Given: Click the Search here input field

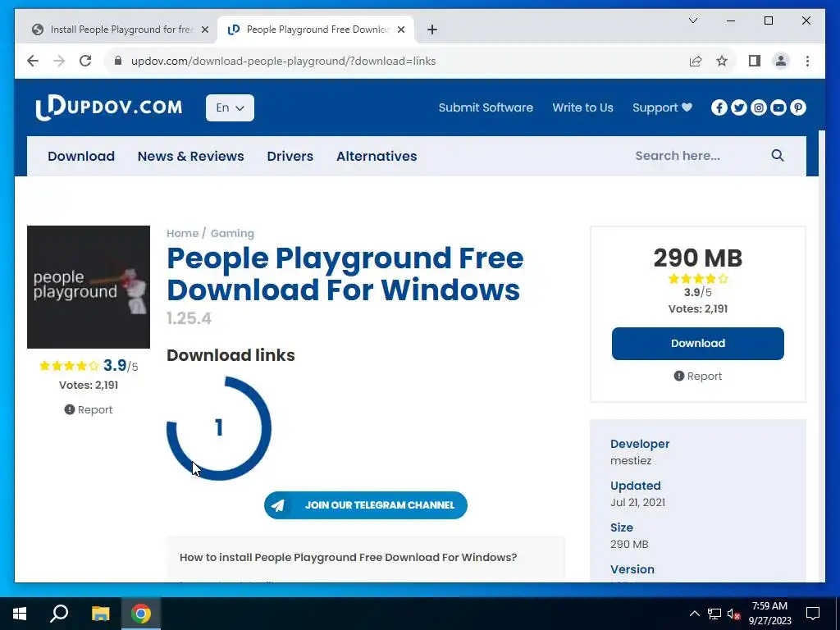Looking at the screenshot, I should tap(696, 156).
